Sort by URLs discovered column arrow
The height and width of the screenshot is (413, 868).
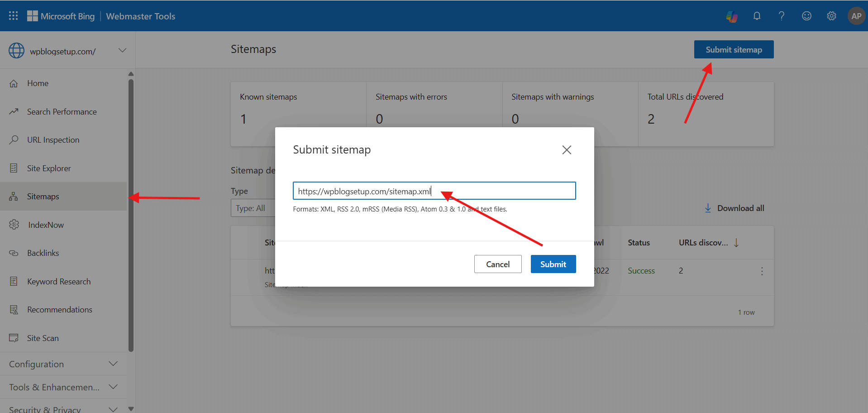736,243
